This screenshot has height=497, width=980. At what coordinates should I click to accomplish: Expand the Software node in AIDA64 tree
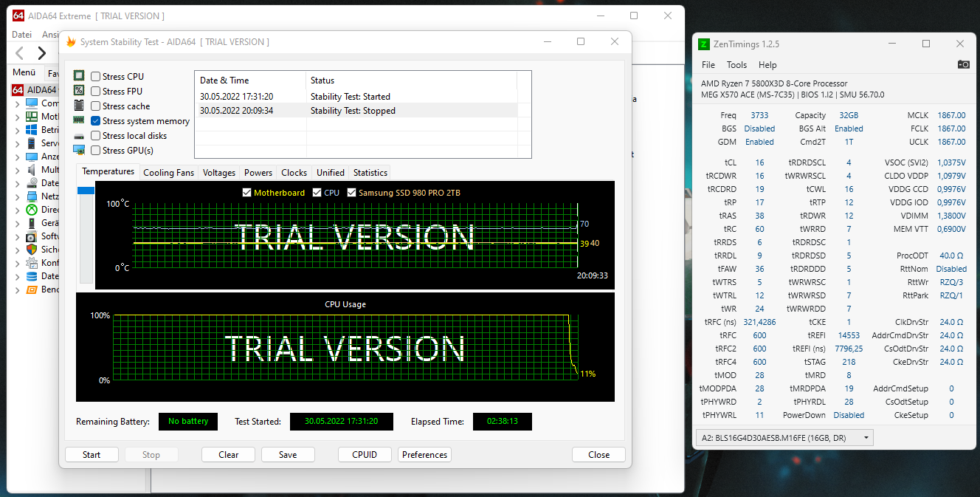tap(18, 237)
